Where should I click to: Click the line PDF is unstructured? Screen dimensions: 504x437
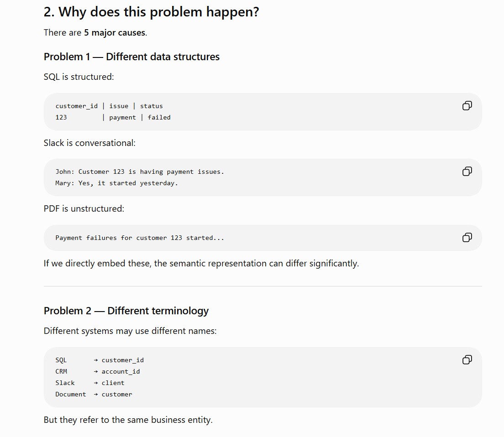coord(84,209)
